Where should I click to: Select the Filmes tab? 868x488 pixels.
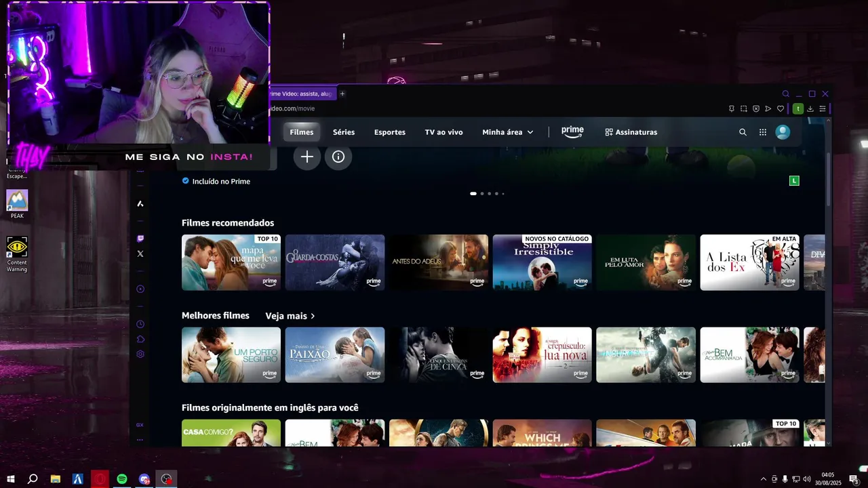point(302,132)
